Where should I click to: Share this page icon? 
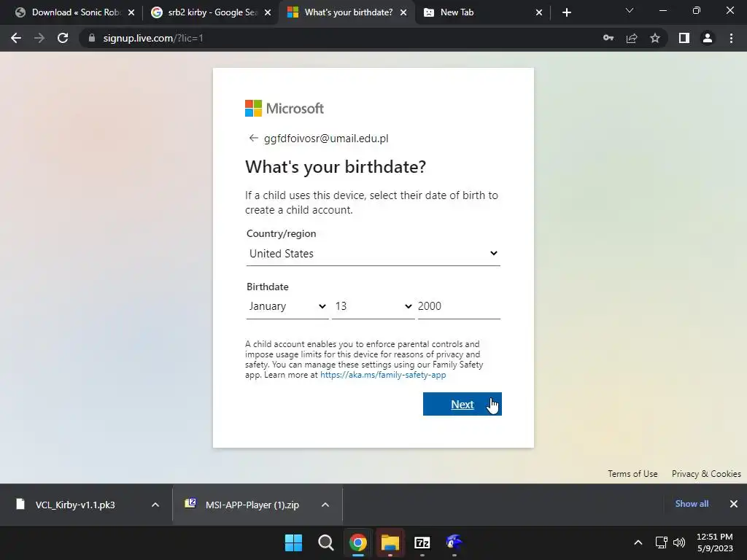click(x=632, y=38)
